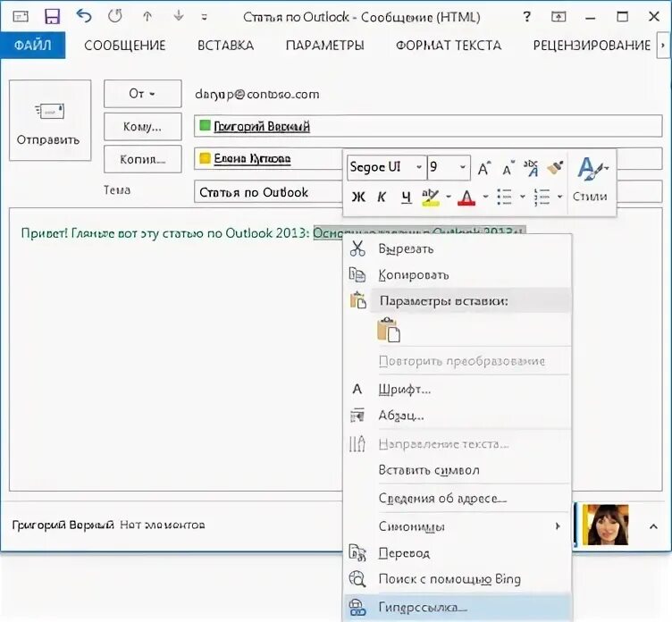Image resolution: width=672 pixels, height=622 pixels.
Task: Toggle underline Ч formatting
Action: [406, 197]
